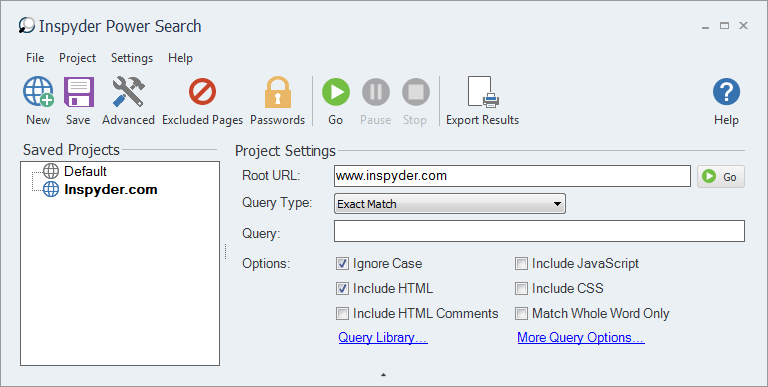Uncheck the Include HTML option
This screenshot has height=387, width=768.
(x=342, y=289)
